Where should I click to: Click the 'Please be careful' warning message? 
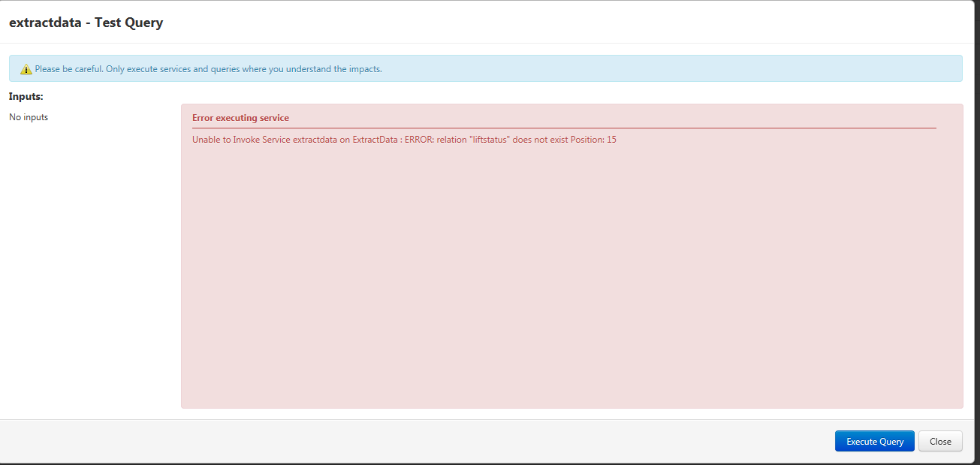tap(208, 69)
